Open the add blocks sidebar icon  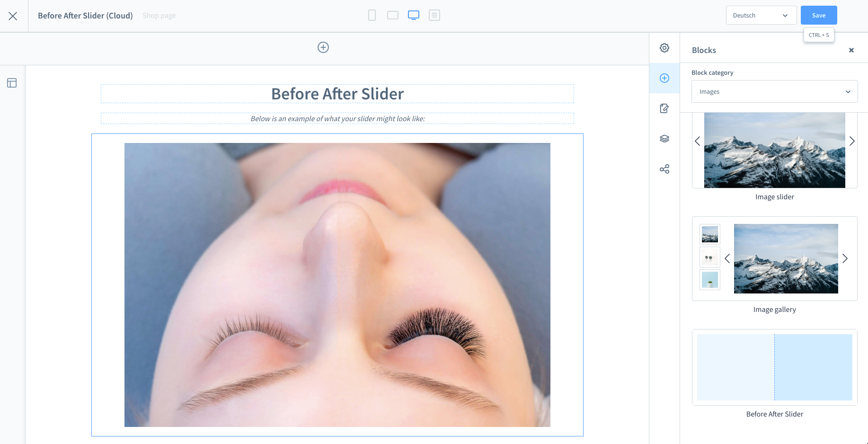[664, 78]
